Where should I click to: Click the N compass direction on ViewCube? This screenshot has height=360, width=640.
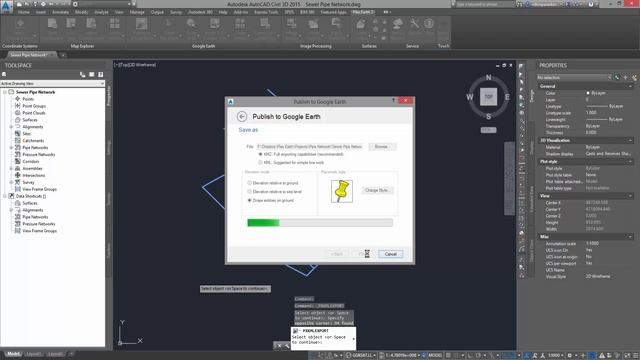click(489, 78)
